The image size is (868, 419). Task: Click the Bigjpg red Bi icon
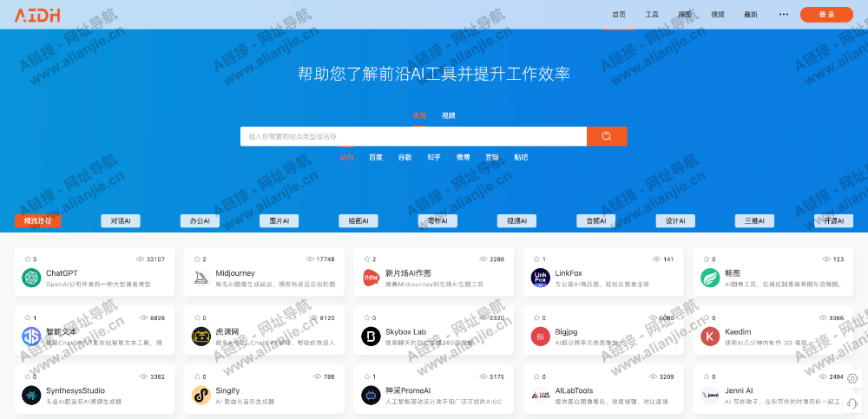pyautogui.click(x=540, y=337)
